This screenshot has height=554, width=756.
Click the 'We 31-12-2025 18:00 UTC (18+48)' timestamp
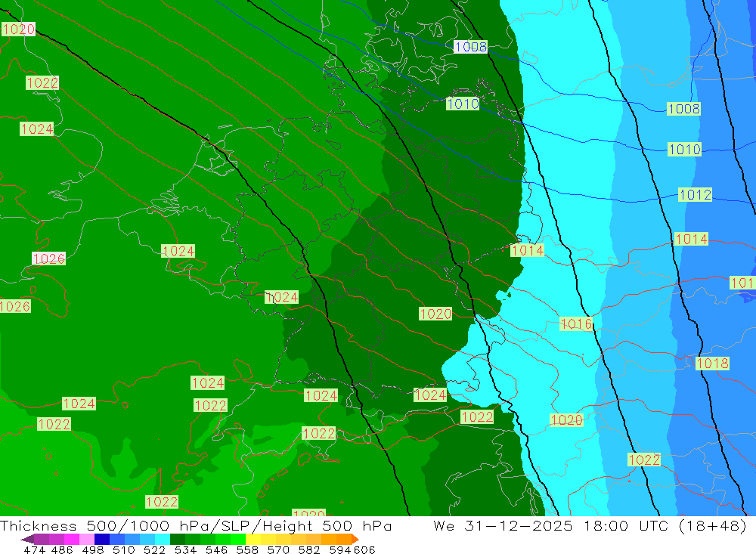[x=590, y=525]
